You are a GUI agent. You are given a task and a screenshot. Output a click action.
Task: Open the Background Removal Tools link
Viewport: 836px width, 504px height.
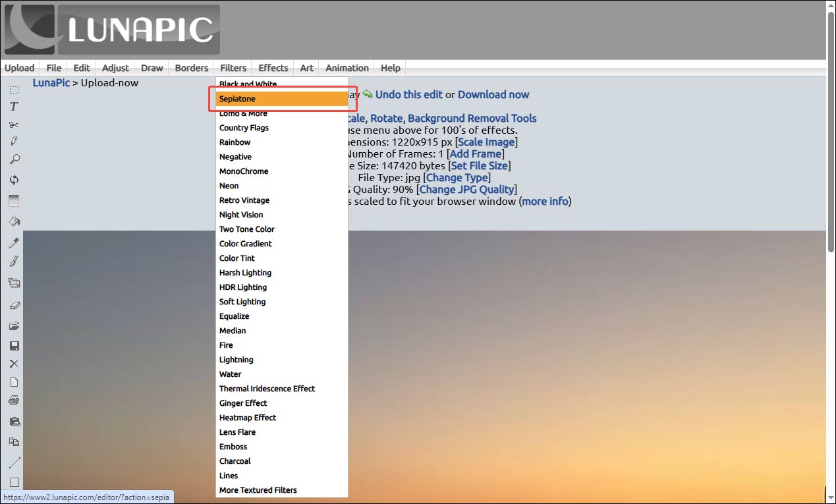click(472, 118)
